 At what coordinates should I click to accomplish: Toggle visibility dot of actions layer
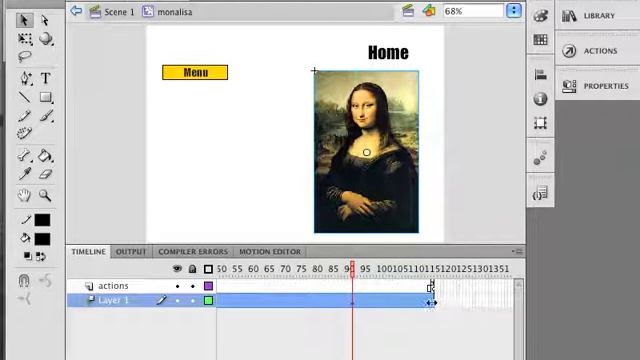coord(177,287)
